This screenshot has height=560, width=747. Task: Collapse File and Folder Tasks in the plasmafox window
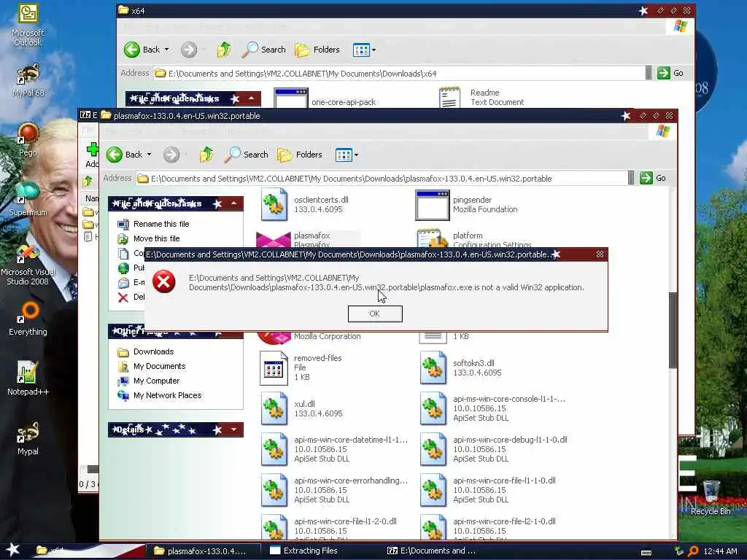234,203
